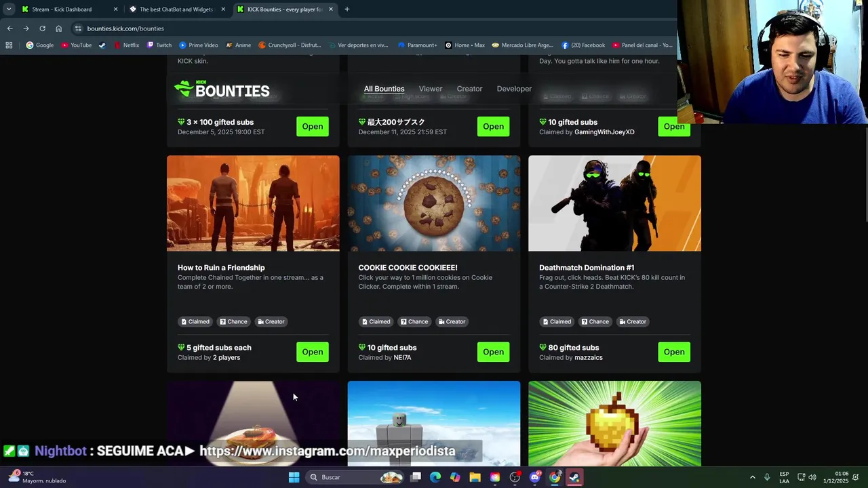Open COOKIE COOKIE COOKIEEE! bounty

pos(493,352)
